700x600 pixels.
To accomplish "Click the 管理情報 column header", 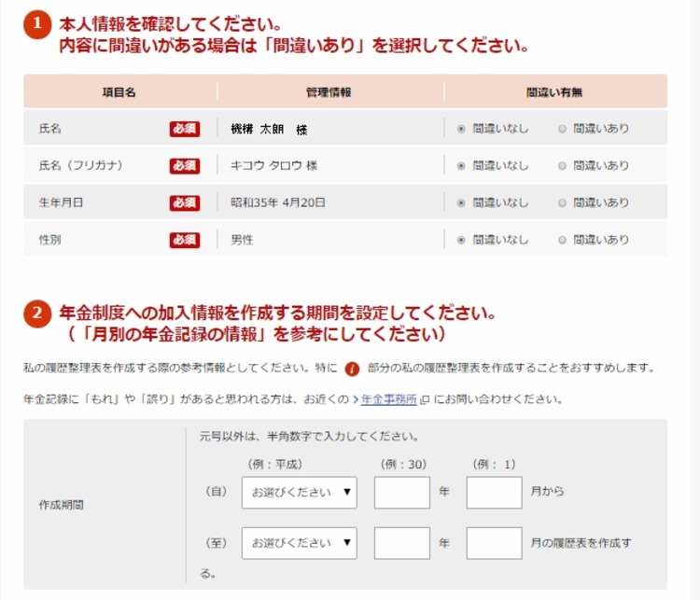I will 329,92.
